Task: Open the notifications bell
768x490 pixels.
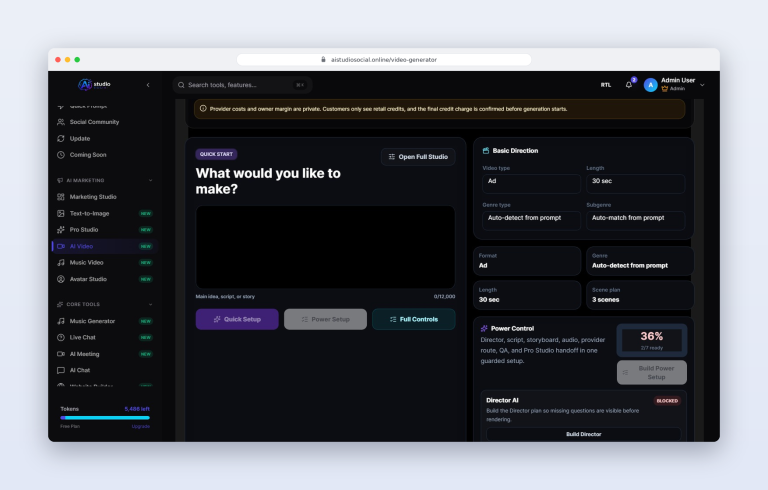Action: [629, 85]
